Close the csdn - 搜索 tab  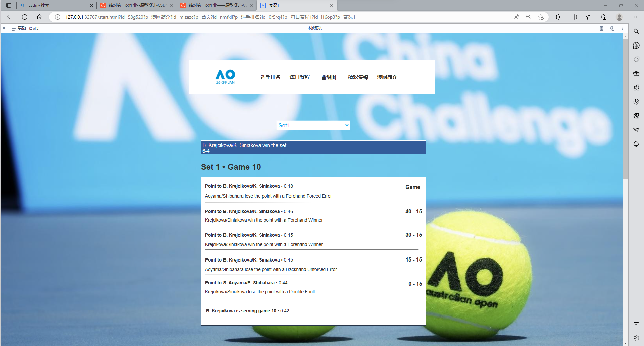point(91,5)
